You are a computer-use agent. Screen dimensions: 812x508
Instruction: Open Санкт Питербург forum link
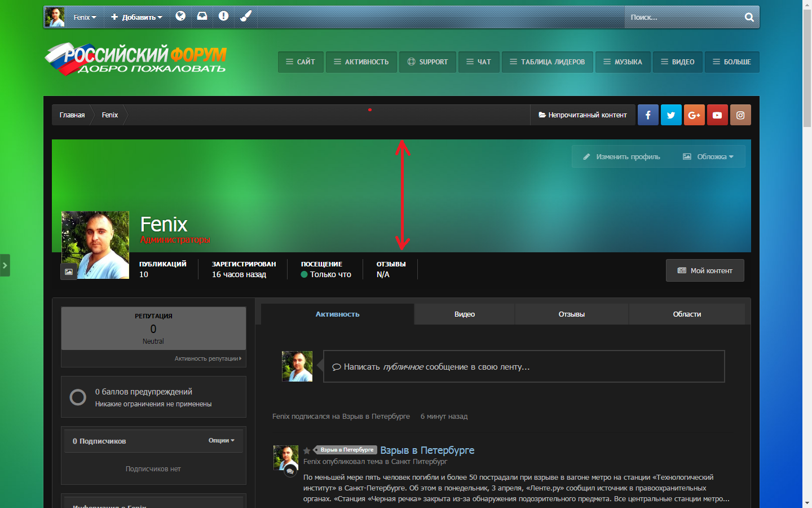click(x=419, y=461)
